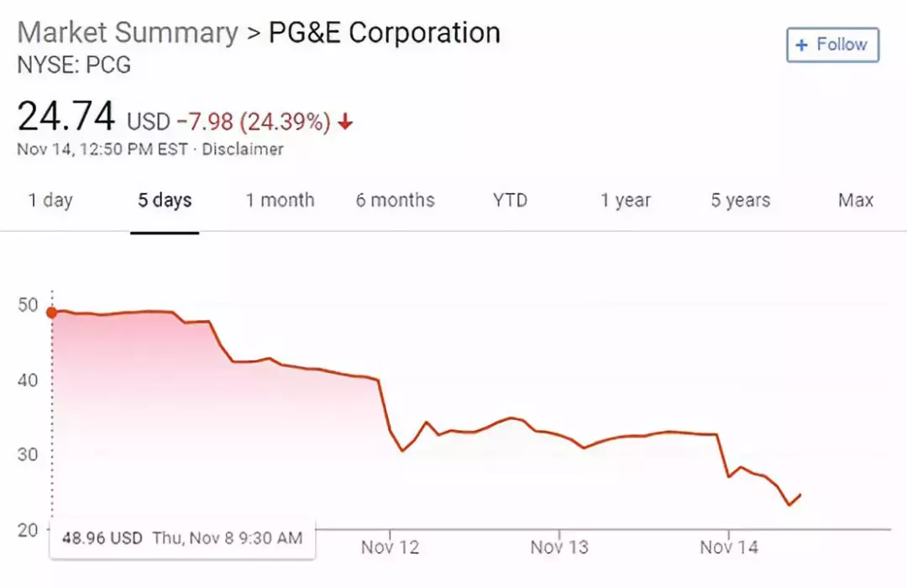The image size is (907, 588).
Task: Switch to the 1 day tab
Action: [x=50, y=201]
